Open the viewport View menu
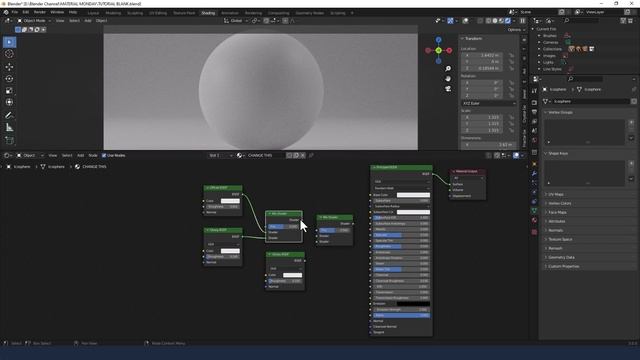Image resolution: width=640 pixels, height=360 pixels. (60, 20)
